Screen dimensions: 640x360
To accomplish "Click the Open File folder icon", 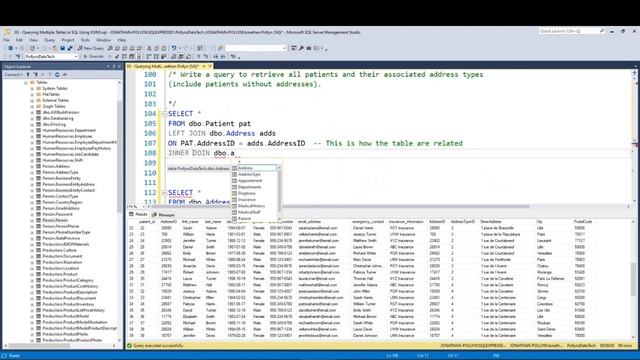I will (55, 48).
